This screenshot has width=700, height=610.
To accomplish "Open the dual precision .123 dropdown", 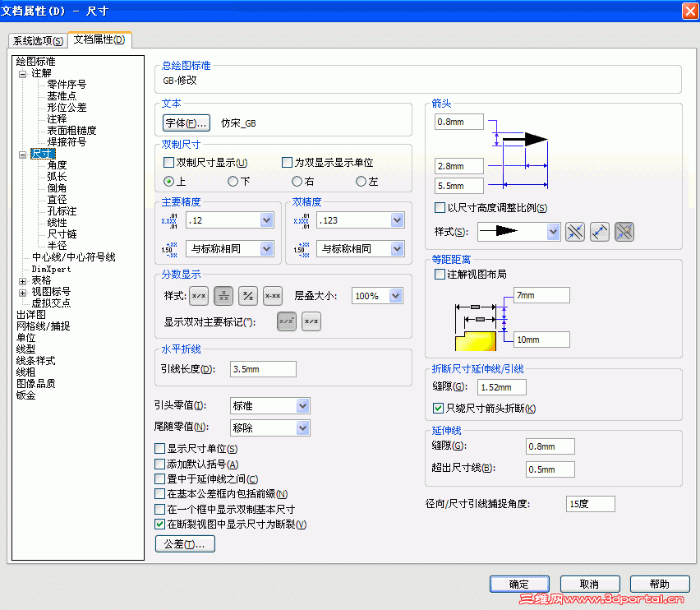I will [397, 220].
